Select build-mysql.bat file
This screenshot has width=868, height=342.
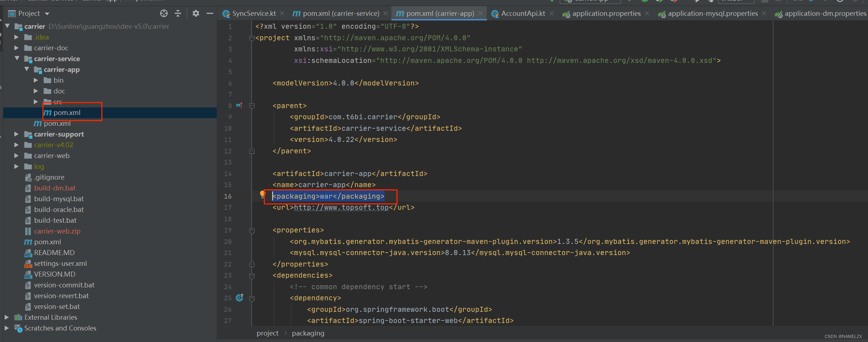[x=59, y=199]
